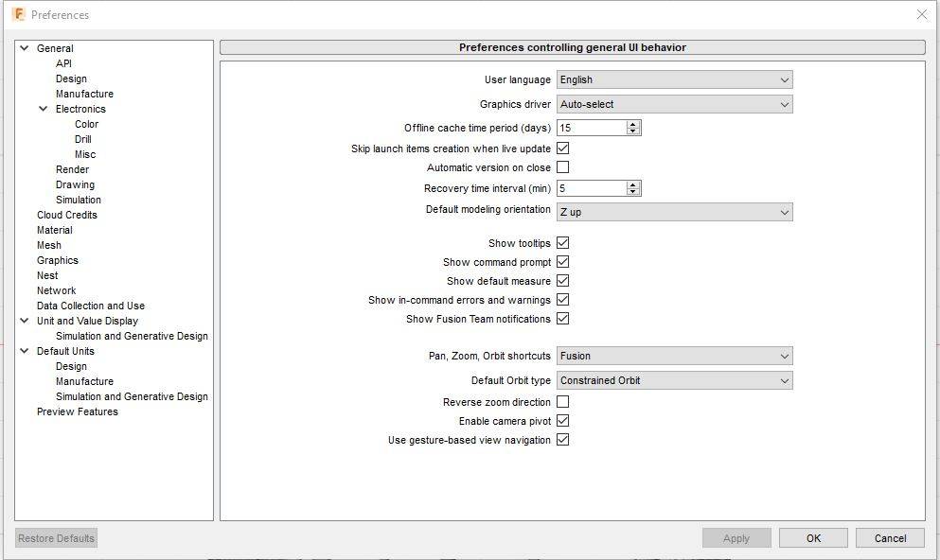This screenshot has width=940, height=560.
Task: Collapse Unit and Value Display node
Action: 25,321
